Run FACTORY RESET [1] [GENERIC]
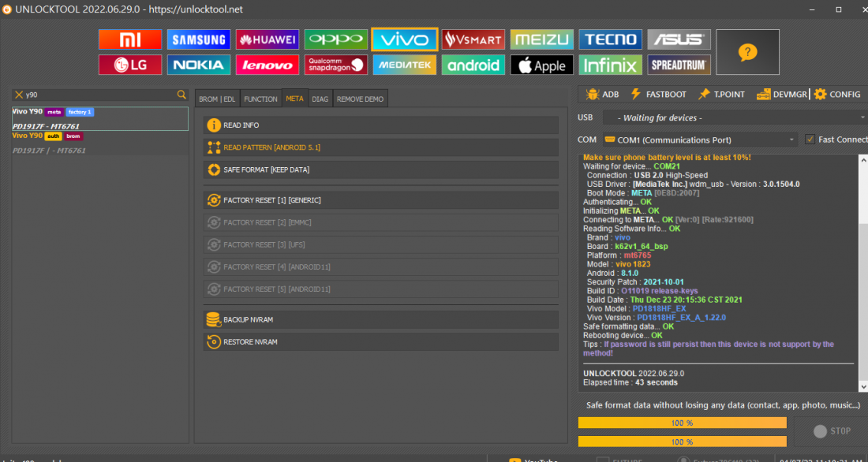Screen dimensions: 868x462 381,199
